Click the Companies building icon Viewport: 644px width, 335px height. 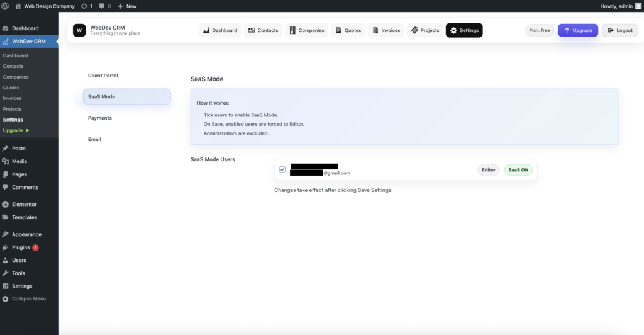(292, 30)
